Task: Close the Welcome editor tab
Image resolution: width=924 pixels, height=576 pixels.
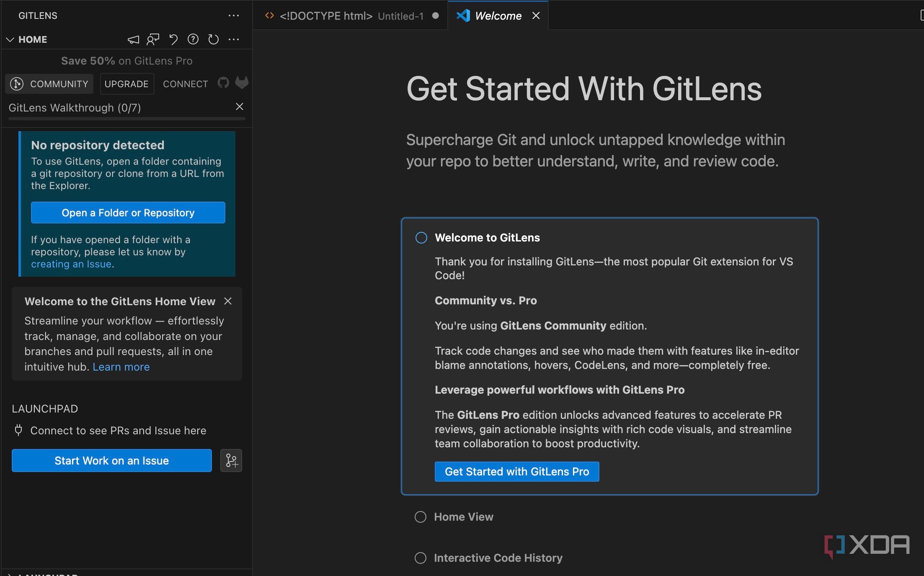Action: pyautogui.click(x=536, y=16)
